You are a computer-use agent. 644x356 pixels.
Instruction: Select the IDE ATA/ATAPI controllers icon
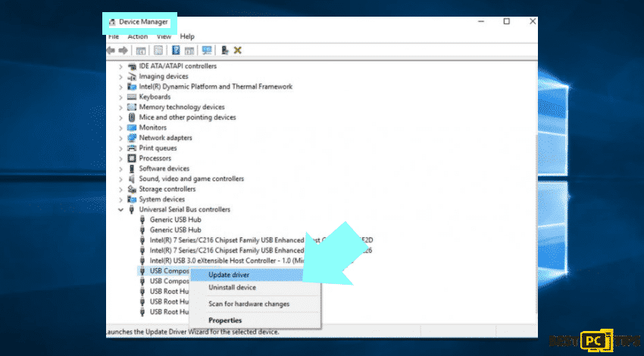pos(132,66)
